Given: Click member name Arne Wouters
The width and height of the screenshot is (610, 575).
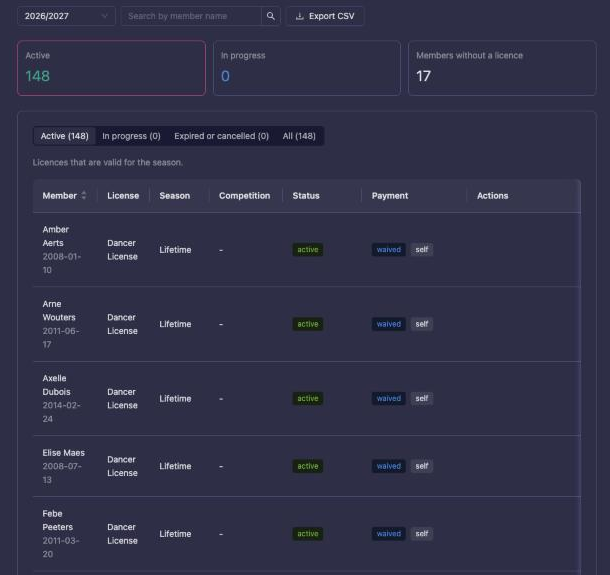Looking at the screenshot, I should [59, 310].
